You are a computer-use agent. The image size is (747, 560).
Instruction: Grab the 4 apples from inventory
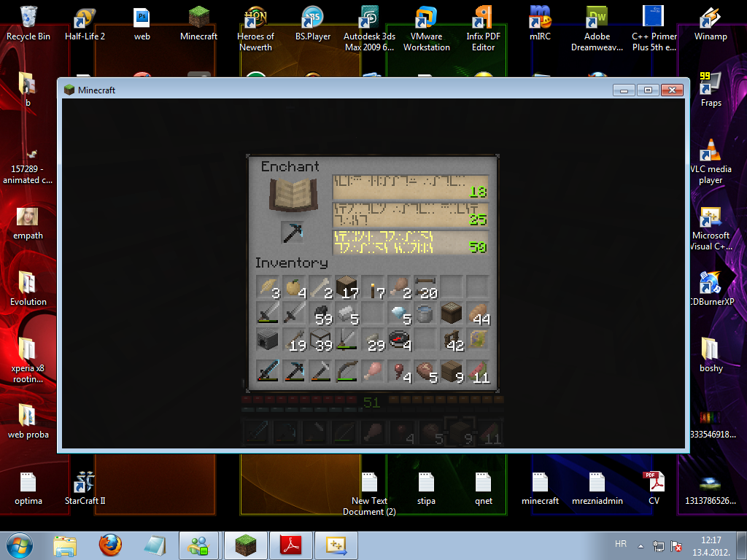(295, 288)
